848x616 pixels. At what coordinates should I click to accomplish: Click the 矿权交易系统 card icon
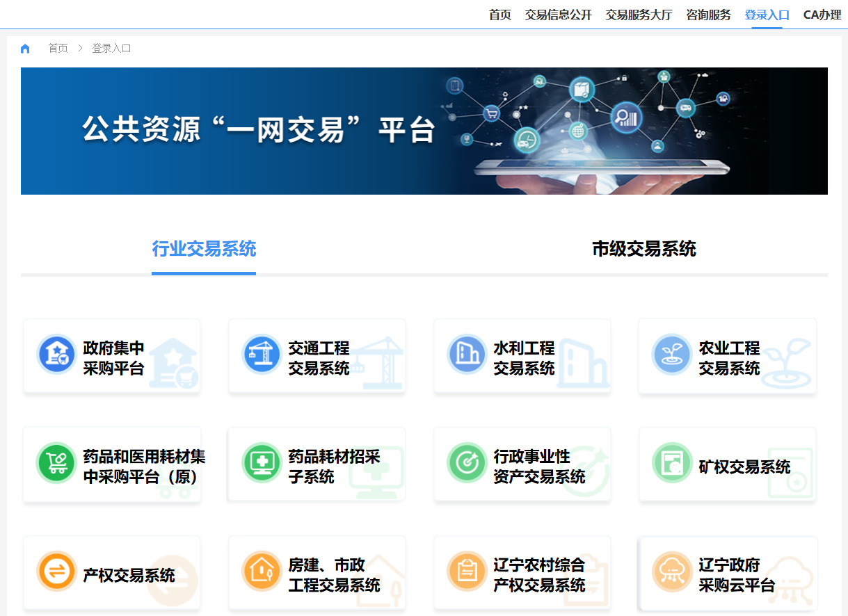tap(672, 464)
